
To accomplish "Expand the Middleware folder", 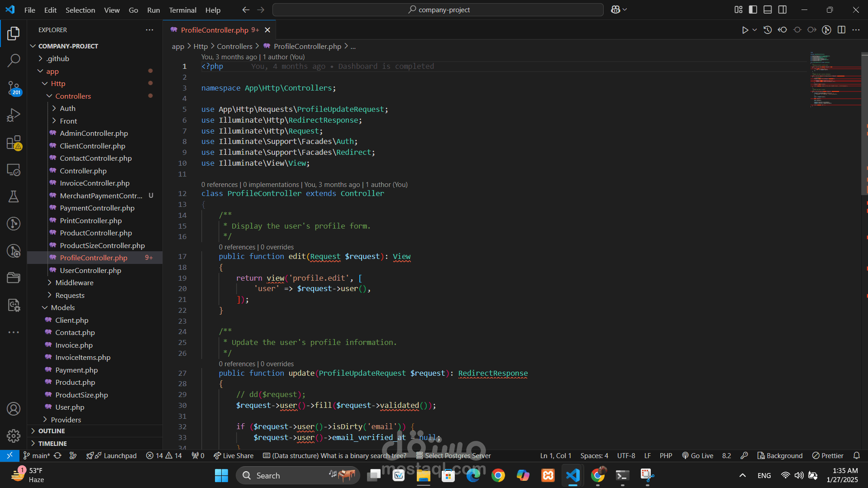I will [74, 282].
